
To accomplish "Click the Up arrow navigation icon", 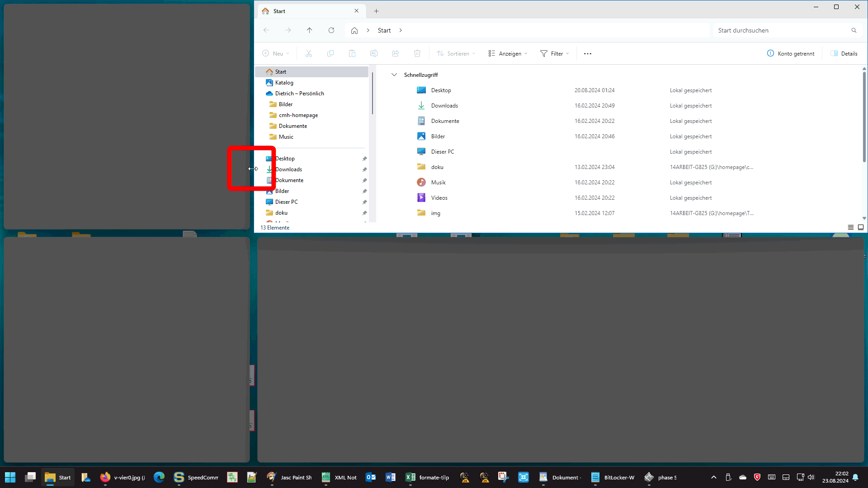I will pos(310,30).
